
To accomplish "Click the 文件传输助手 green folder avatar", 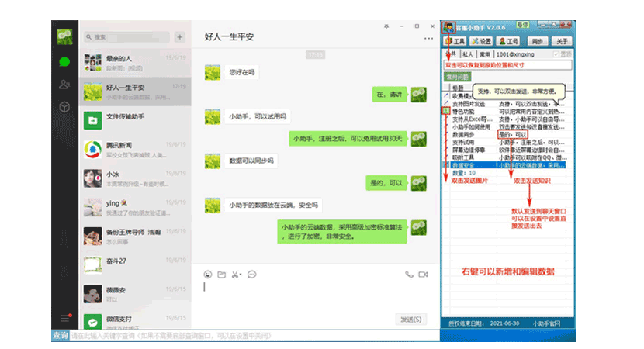I will [93, 121].
